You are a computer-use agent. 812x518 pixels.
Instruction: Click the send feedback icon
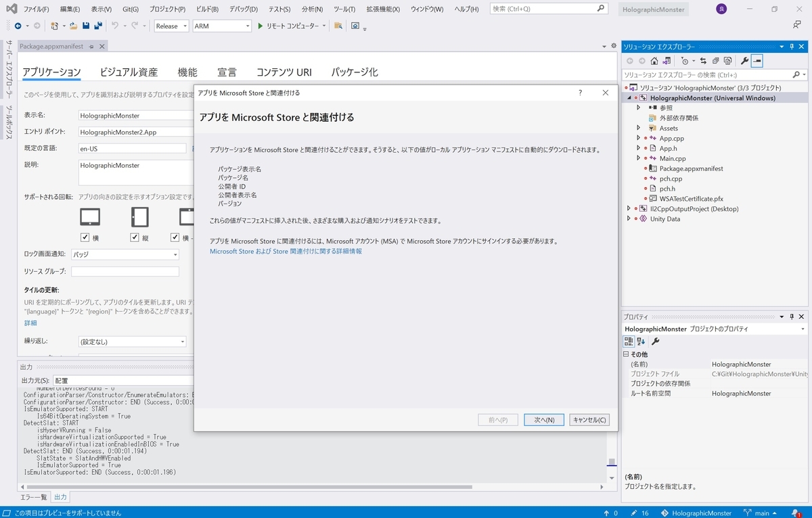click(797, 25)
